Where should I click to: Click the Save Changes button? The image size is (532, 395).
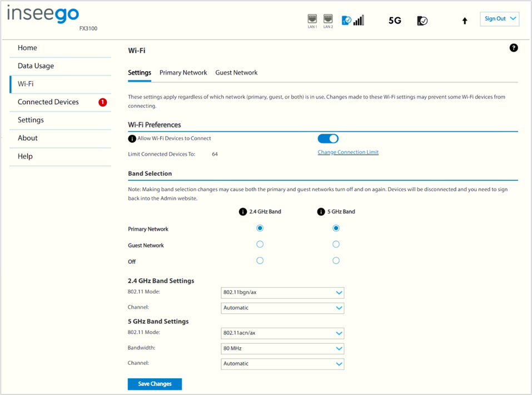tap(155, 384)
